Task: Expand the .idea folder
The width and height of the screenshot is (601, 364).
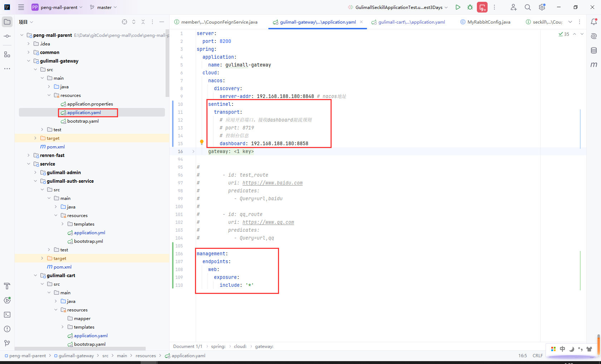Action: [x=29, y=44]
